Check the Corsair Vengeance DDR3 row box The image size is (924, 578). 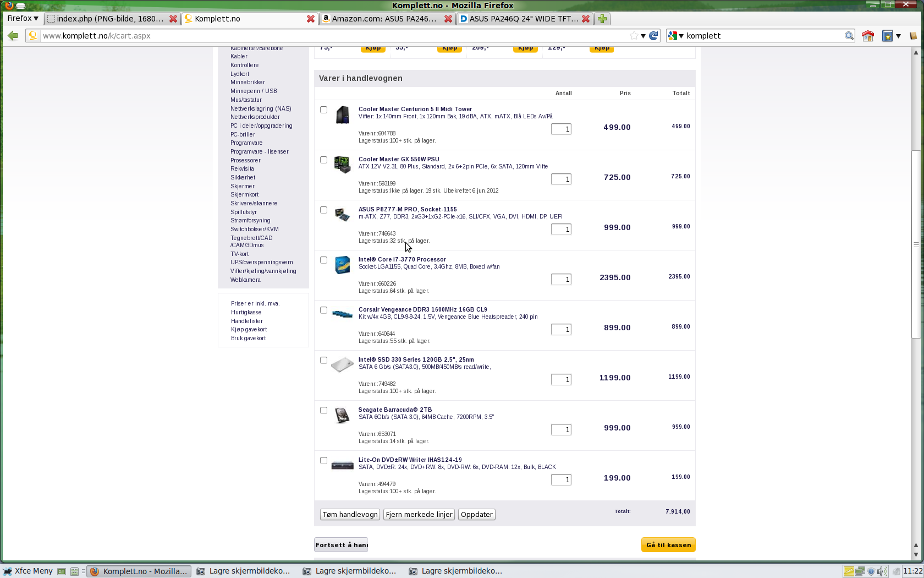coord(323,310)
